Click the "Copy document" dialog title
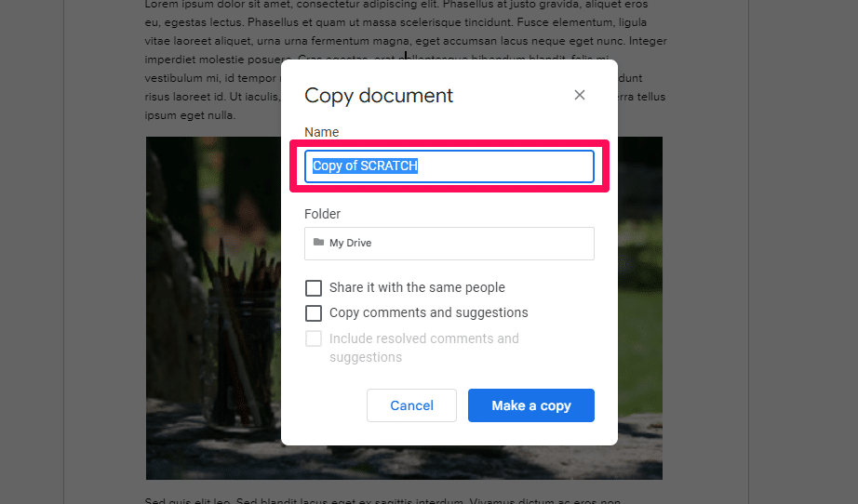858x504 pixels. coord(379,95)
